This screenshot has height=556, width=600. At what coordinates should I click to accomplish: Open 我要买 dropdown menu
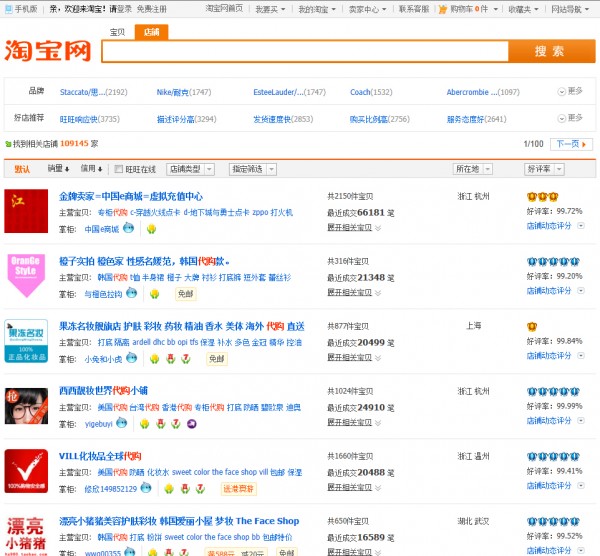coord(270,9)
